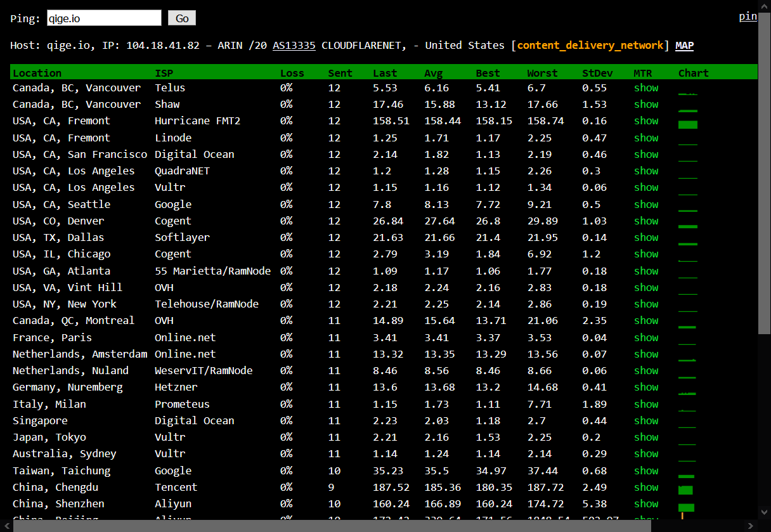The height and width of the screenshot is (532, 771).
Task: Click the Chengdu Tencent latency chart bar
Action: coord(685,490)
